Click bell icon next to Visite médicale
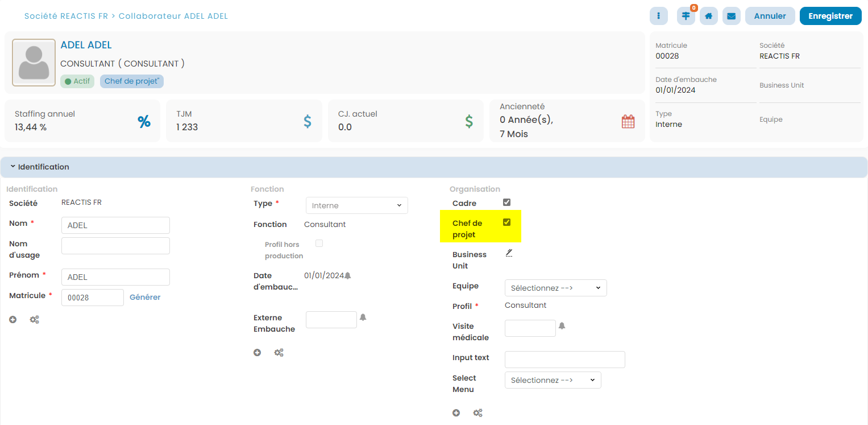Image resolution: width=868 pixels, height=425 pixels. point(562,326)
